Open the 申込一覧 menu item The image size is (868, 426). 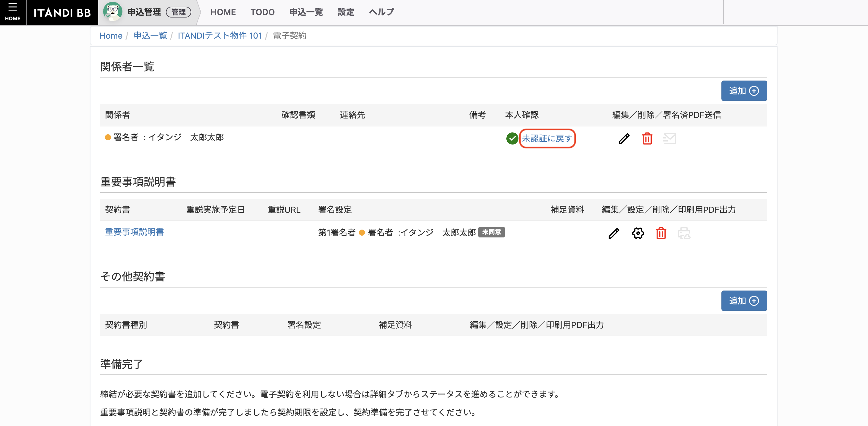point(306,12)
